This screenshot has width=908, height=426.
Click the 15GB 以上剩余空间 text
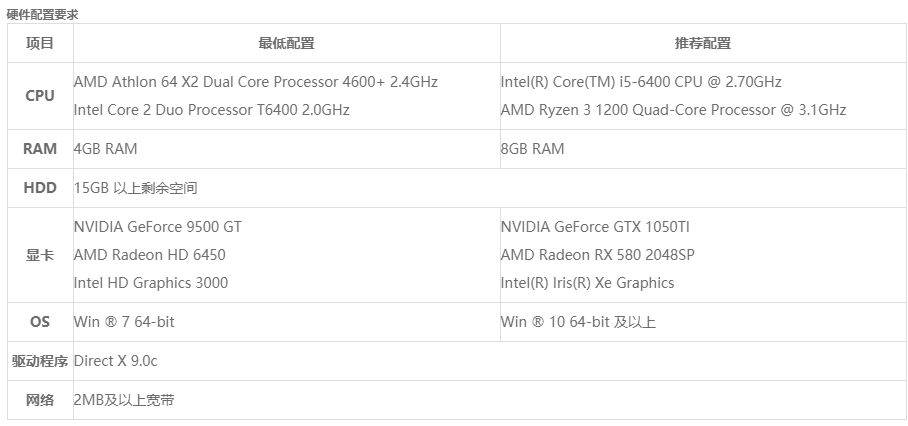click(x=136, y=187)
